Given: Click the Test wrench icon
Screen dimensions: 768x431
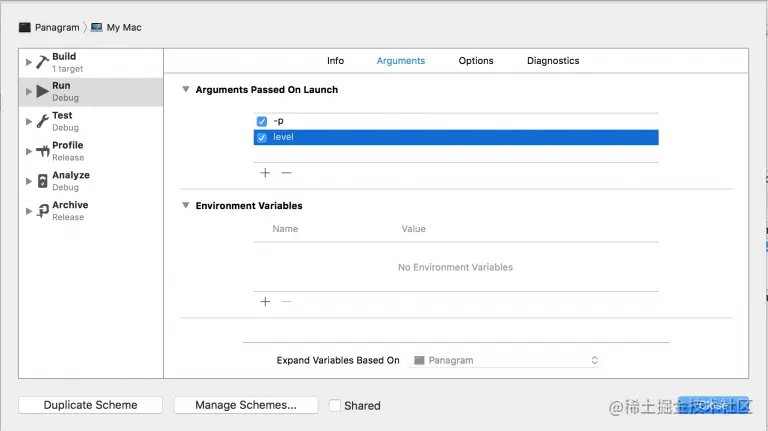Looking at the screenshot, I should point(42,121).
